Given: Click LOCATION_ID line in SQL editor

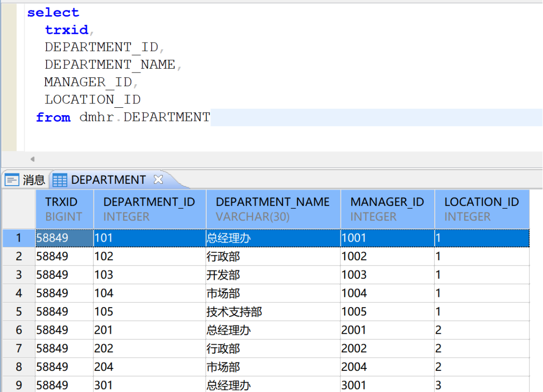Looking at the screenshot, I should tap(93, 99).
